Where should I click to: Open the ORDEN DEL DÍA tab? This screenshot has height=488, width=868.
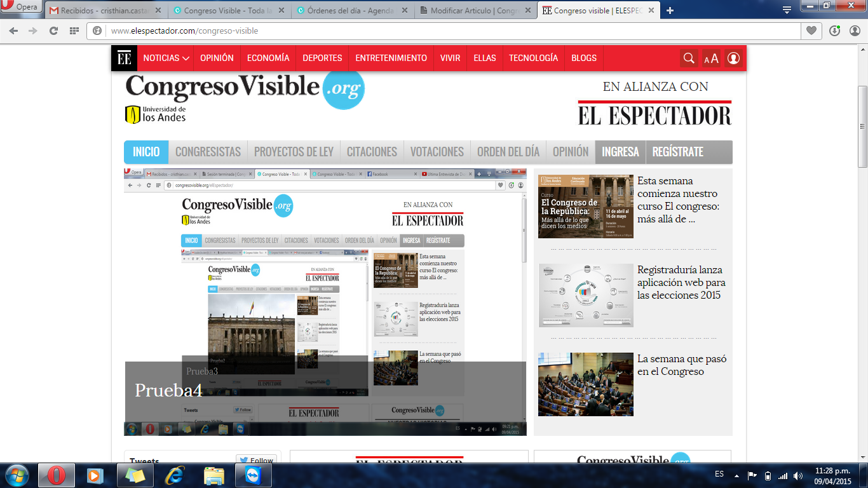[508, 152]
